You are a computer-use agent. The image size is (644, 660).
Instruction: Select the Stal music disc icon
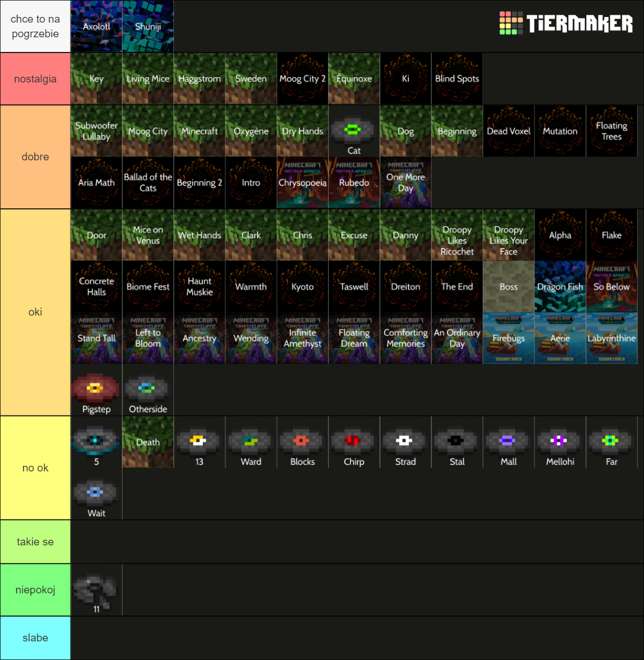tap(456, 442)
